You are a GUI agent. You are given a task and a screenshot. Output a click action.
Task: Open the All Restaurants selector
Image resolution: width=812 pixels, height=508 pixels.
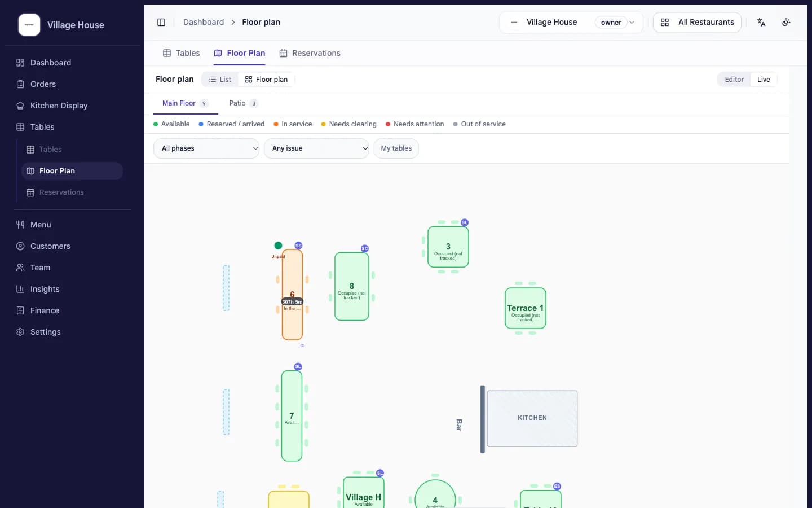tap(697, 23)
